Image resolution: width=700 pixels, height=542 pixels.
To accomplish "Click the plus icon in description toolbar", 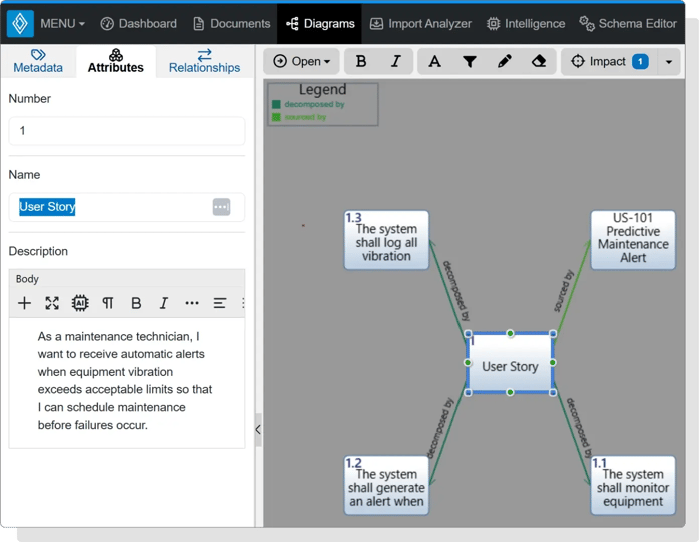I will 25,303.
